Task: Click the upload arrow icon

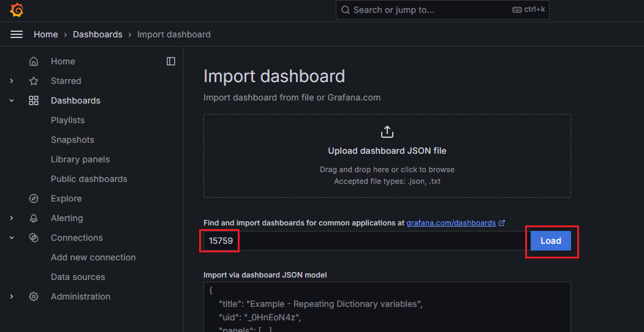Action: click(x=387, y=132)
